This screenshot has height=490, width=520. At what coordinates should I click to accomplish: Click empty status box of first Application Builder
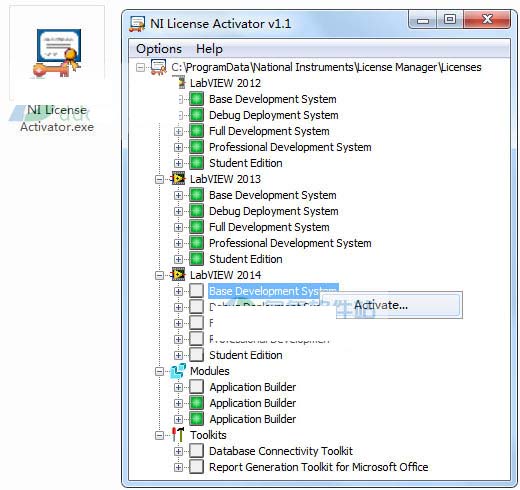coord(196,387)
